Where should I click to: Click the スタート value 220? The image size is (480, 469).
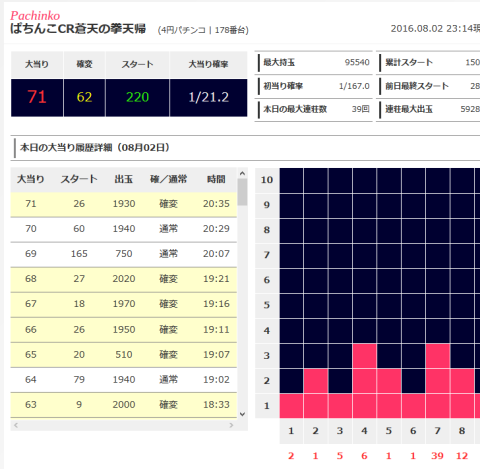[137, 97]
